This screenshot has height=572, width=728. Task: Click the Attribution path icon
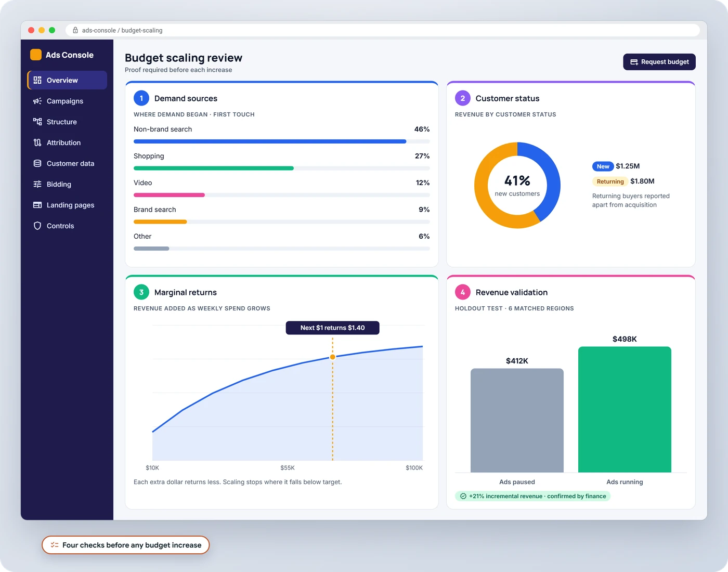point(37,142)
